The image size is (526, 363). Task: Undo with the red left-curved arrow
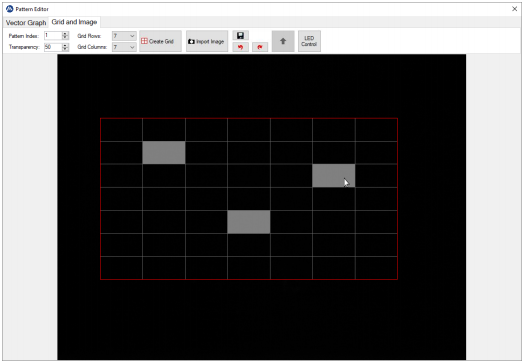pos(240,47)
